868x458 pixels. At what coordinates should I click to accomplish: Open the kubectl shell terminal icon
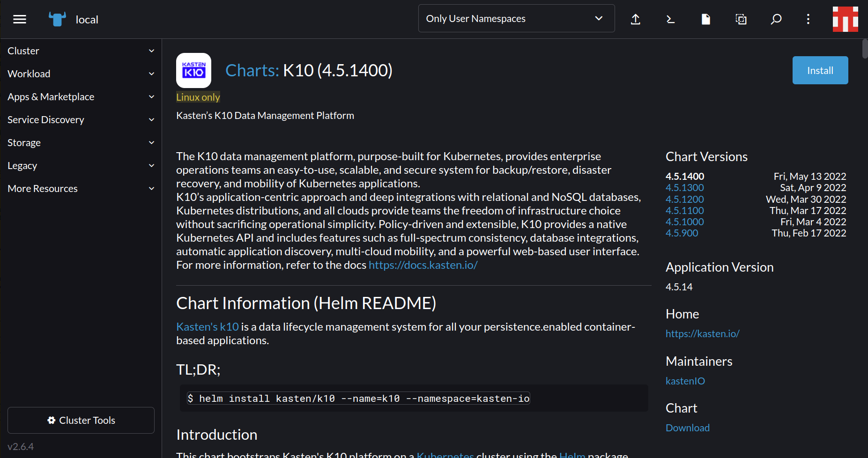(x=670, y=19)
